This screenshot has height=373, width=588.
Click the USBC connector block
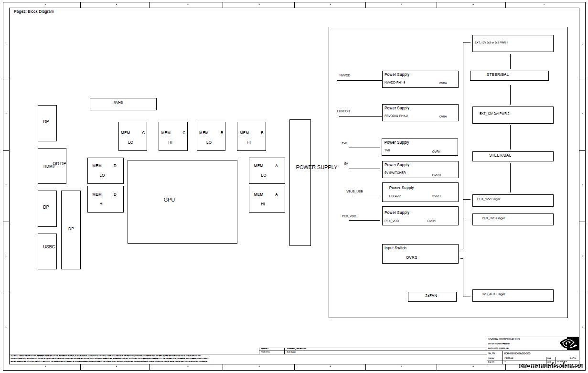47,247
